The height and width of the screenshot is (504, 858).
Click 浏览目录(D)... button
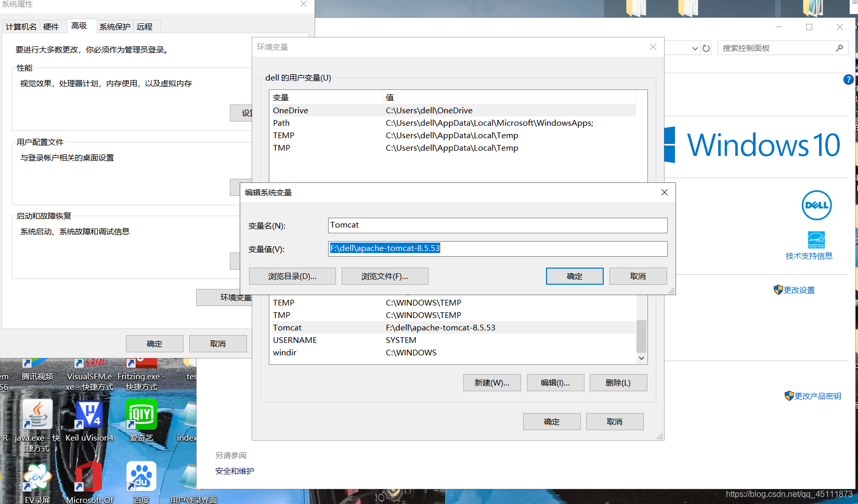pos(292,276)
